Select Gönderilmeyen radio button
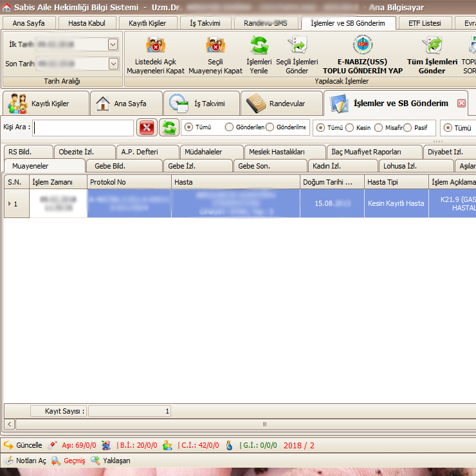The image size is (476, 476). pos(270,127)
